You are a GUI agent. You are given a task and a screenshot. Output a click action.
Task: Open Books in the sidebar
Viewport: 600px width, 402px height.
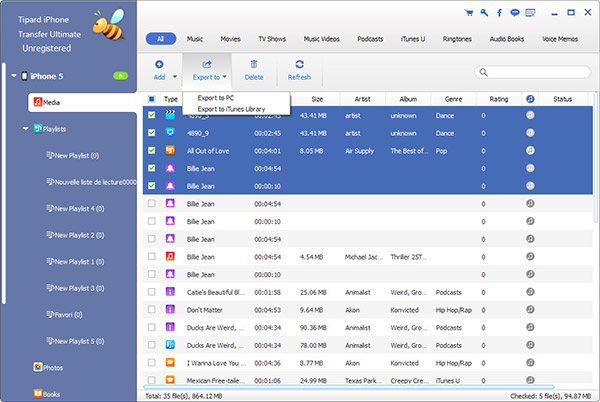(47, 394)
